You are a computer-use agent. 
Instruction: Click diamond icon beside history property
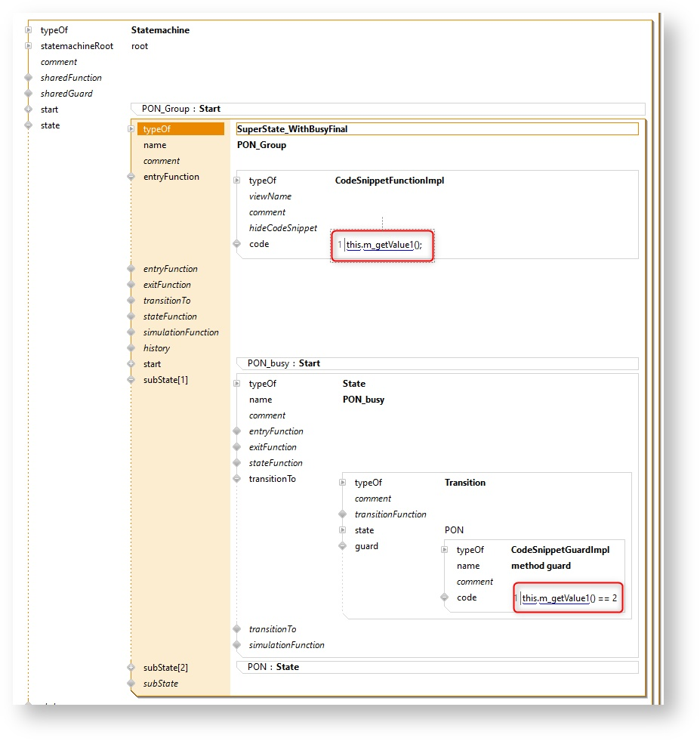pyautogui.click(x=131, y=348)
